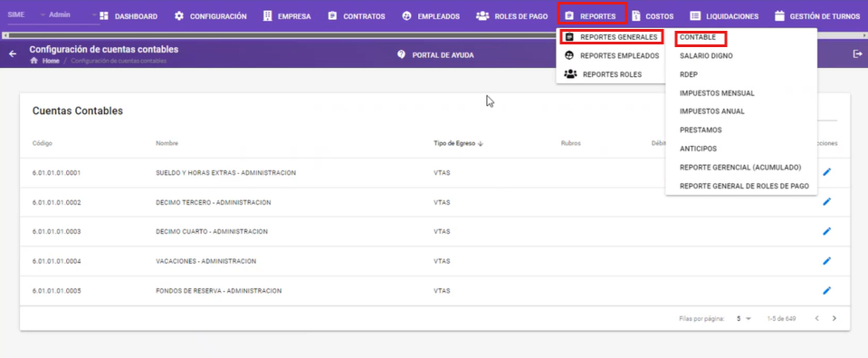The height and width of the screenshot is (358, 868).
Task: Go to previous page arrow
Action: (x=816, y=319)
